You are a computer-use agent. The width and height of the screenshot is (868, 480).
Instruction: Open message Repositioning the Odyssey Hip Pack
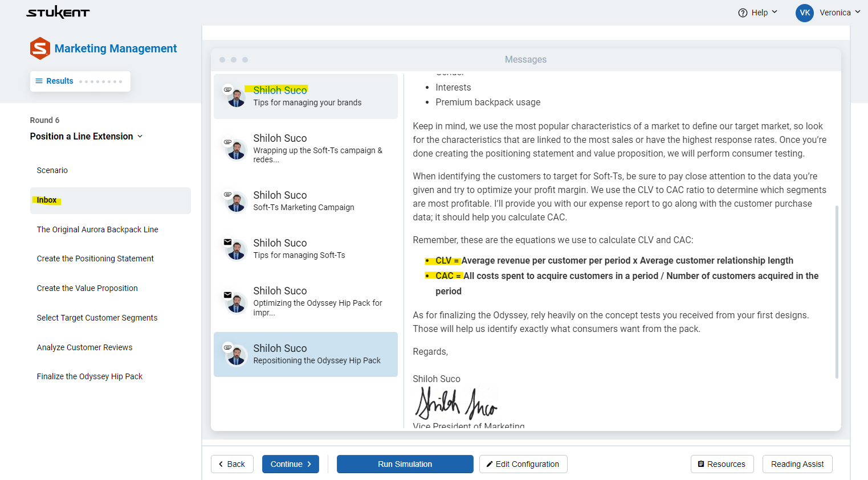(305, 354)
